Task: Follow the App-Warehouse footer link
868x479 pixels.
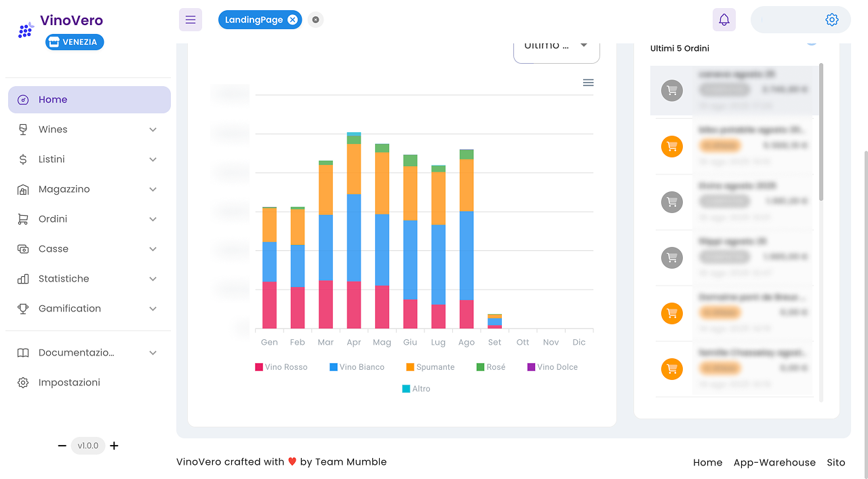Action: [774, 462]
